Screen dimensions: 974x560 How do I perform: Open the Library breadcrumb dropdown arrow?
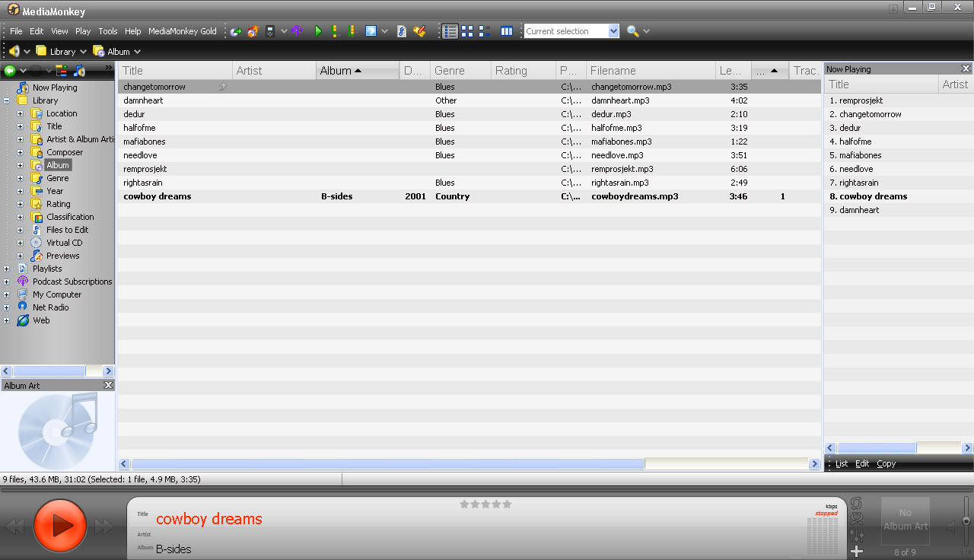pos(83,52)
